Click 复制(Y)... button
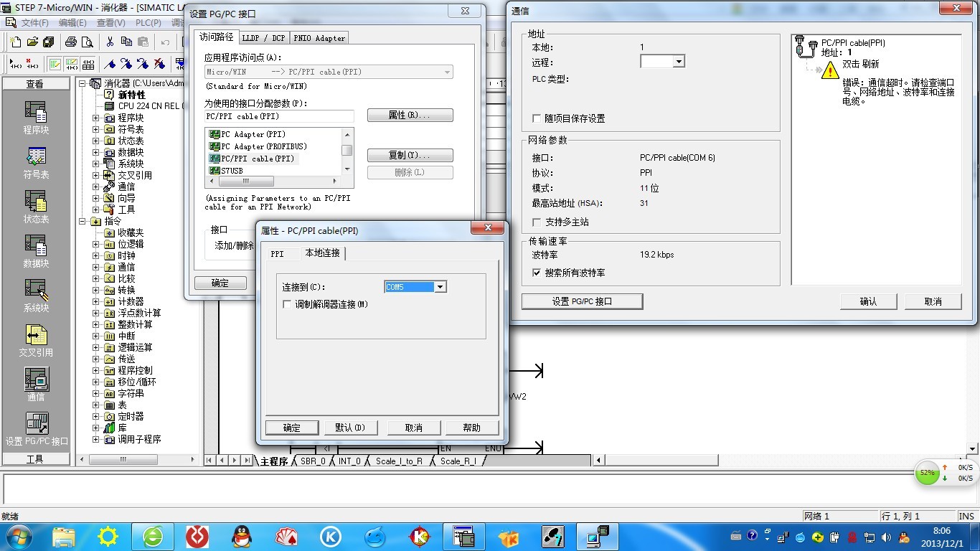980x551 pixels. tap(410, 155)
